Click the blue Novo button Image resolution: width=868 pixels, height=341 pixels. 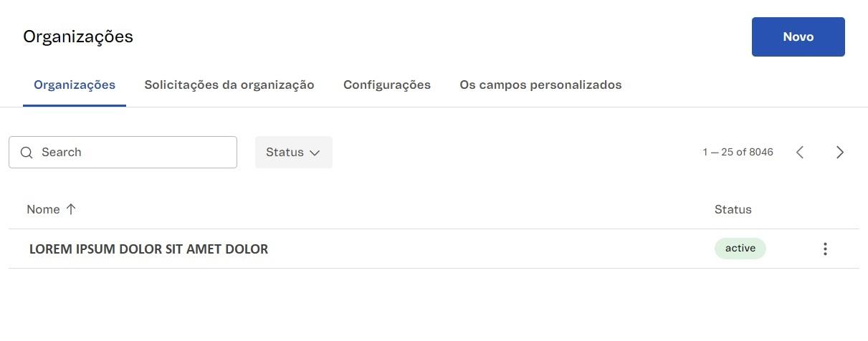point(798,37)
